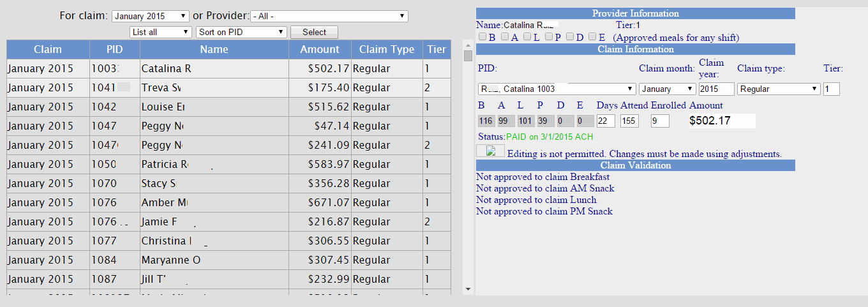Open the January 2015 claim dropdown
This screenshot has height=307, width=868.
click(x=151, y=16)
